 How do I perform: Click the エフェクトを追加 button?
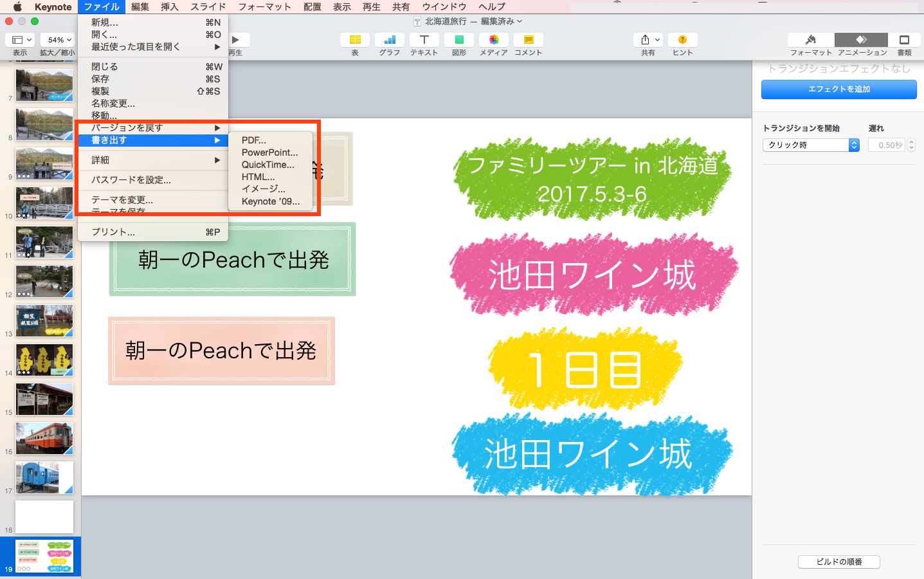pyautogui.click(x=839, y=89)
